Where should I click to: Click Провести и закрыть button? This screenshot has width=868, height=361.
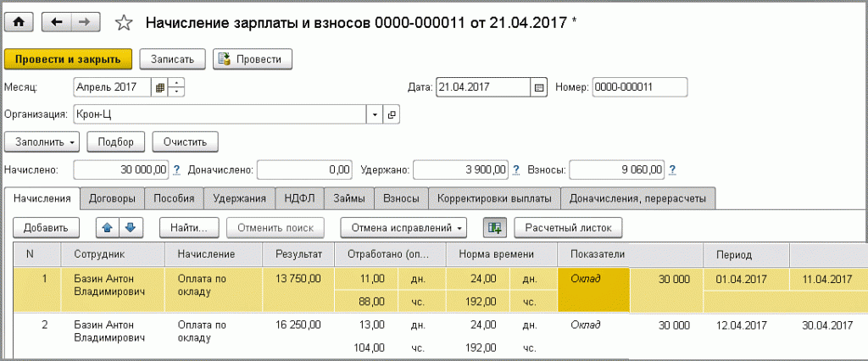(68, 59)
